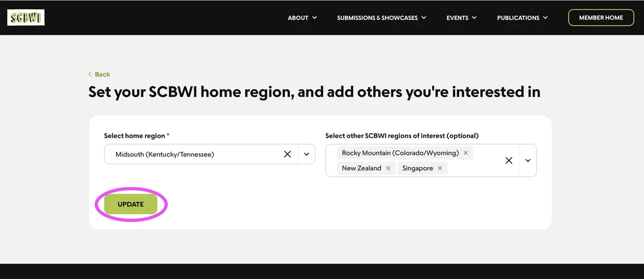Clear all regions of interest
Screen dimensions: 644x279
(x=509, y=161)
